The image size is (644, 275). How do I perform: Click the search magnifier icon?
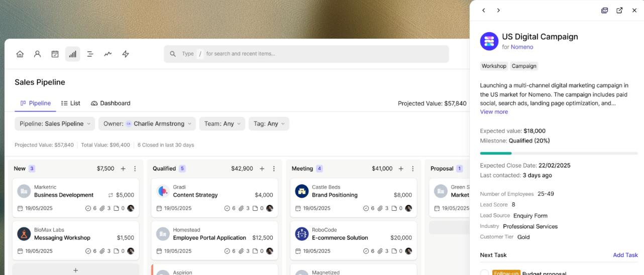coord(173,54)
